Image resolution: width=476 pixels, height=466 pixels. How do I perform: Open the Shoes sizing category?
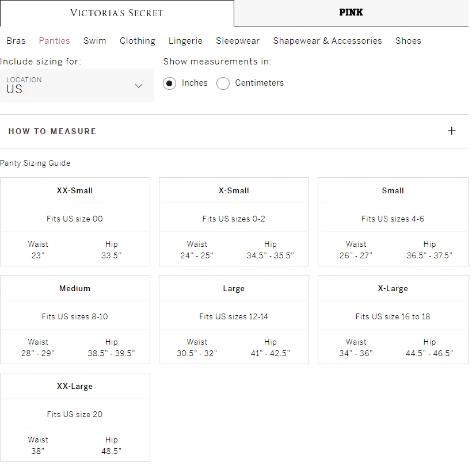coord(408,41)
